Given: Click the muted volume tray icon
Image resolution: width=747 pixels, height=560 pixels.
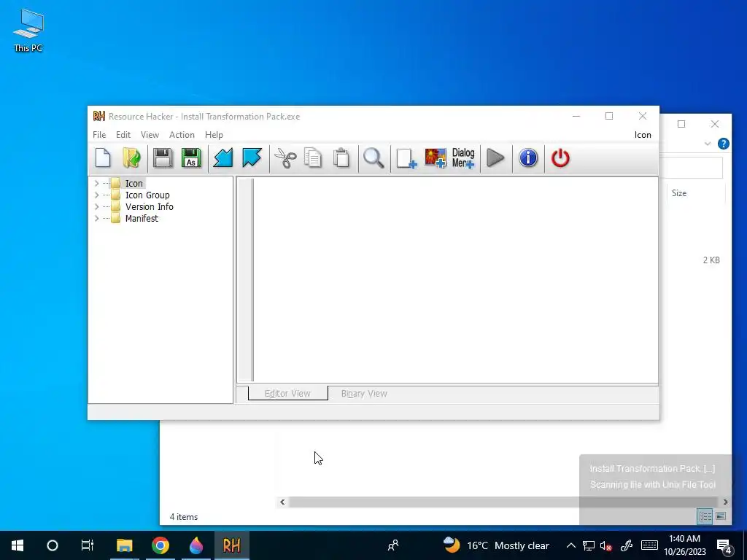Looking at the screenshot, I should coord(606,545).
